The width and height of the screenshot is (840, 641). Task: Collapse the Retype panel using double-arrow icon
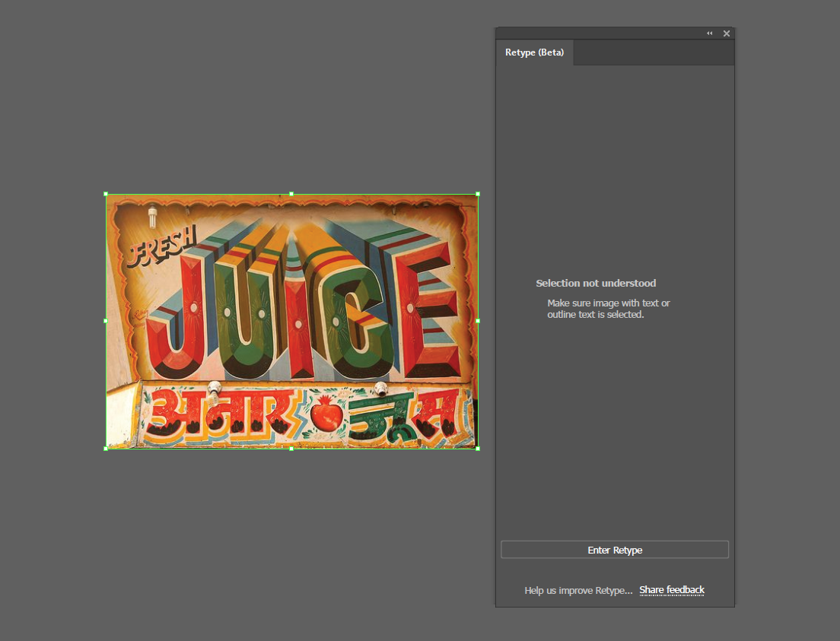(x=709, y=33)
